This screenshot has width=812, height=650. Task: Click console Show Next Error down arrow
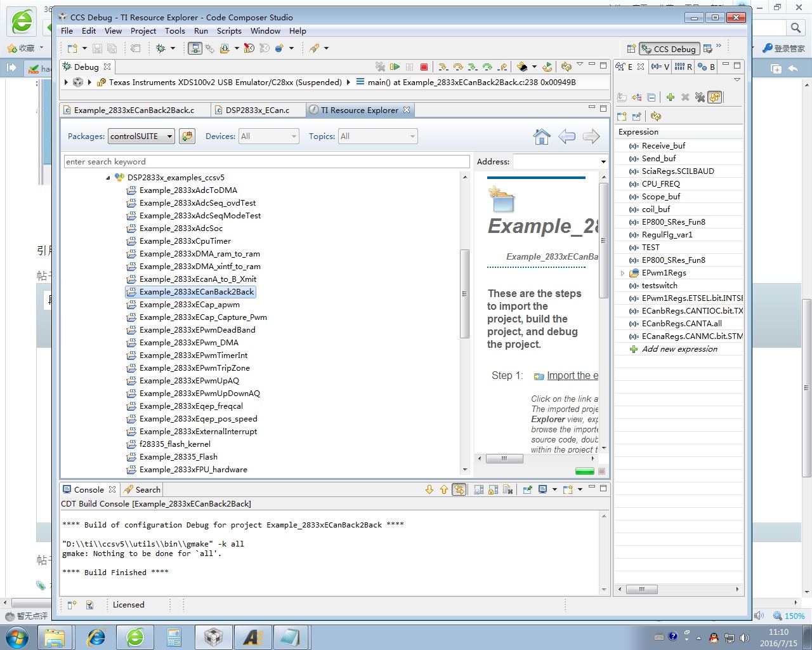click(429, 489)
